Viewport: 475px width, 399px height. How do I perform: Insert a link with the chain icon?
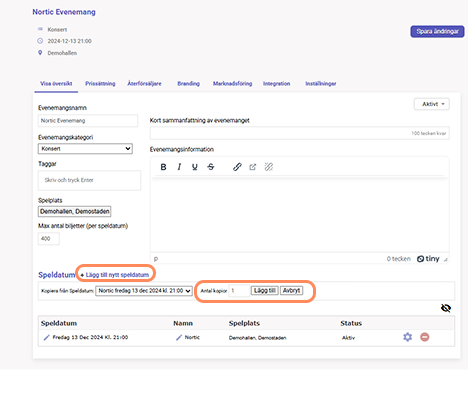click(237, 167)
